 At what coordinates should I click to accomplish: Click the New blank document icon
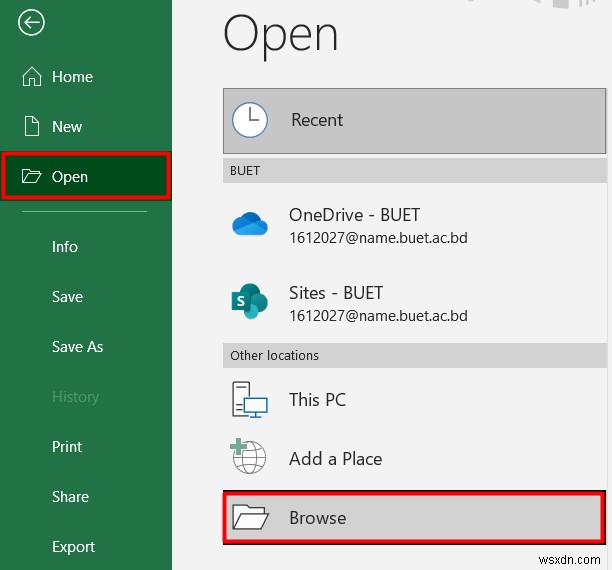(32, 126)
